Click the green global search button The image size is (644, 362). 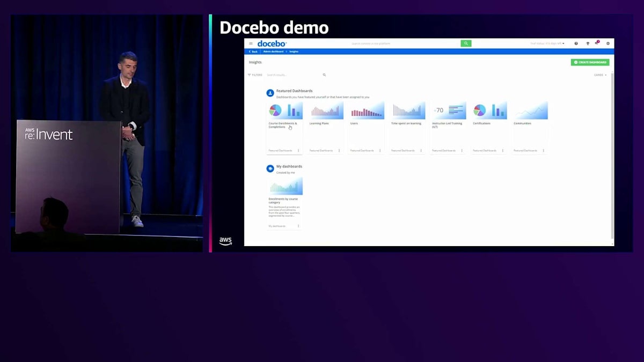point(466,43)
